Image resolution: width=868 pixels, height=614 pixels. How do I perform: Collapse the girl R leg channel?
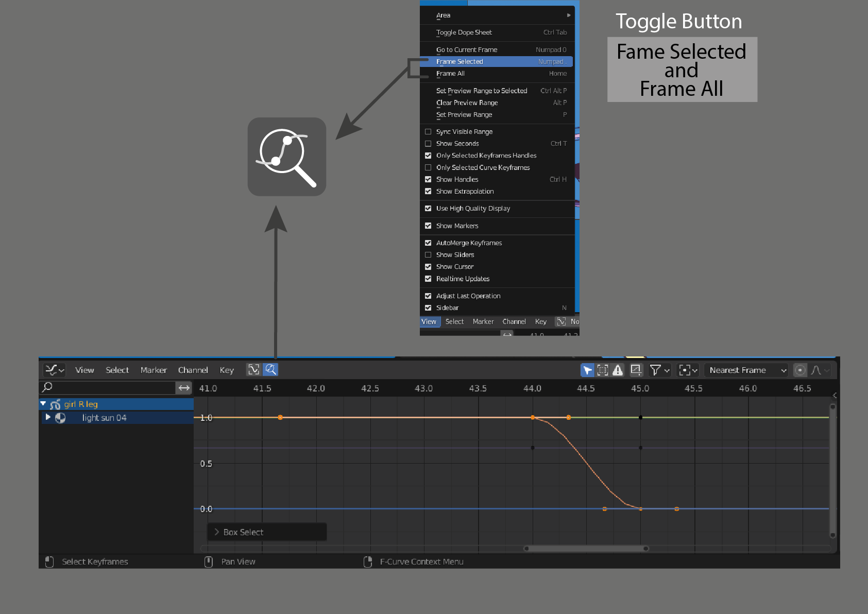[x=43, y=404]
